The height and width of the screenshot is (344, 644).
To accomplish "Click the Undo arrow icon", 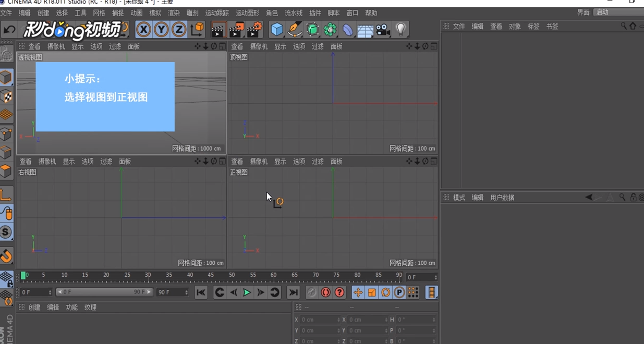I will click(x=9, y=30).
